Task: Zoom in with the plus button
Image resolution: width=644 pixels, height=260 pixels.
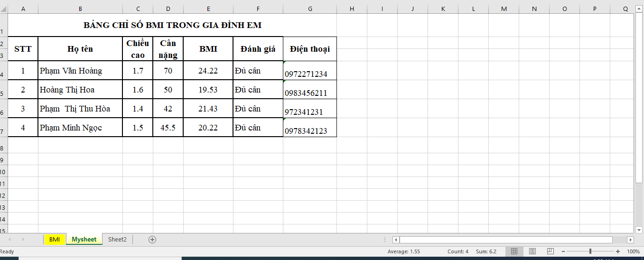Action: 618,251
